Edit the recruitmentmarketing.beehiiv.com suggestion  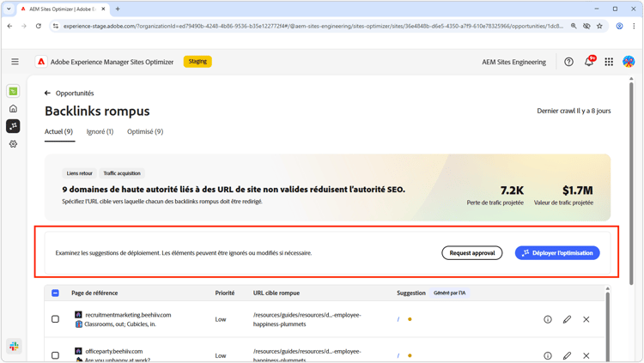[567, 319]
